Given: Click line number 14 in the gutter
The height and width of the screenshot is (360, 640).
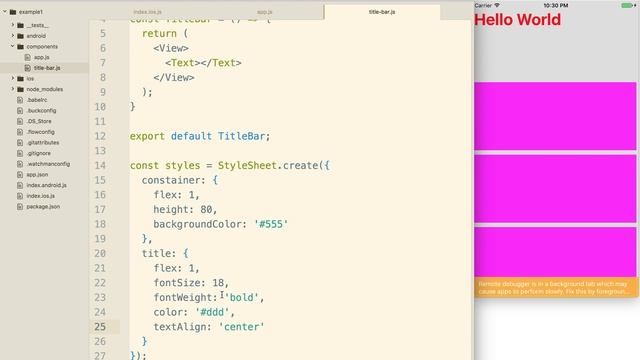Looking at the screenshot, I should [x=100, y=165].
